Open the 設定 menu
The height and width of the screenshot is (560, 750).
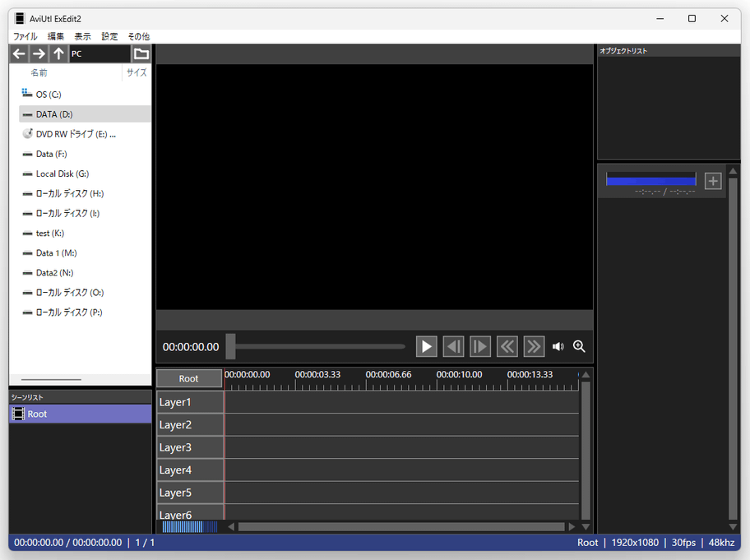tap(109, 36)
